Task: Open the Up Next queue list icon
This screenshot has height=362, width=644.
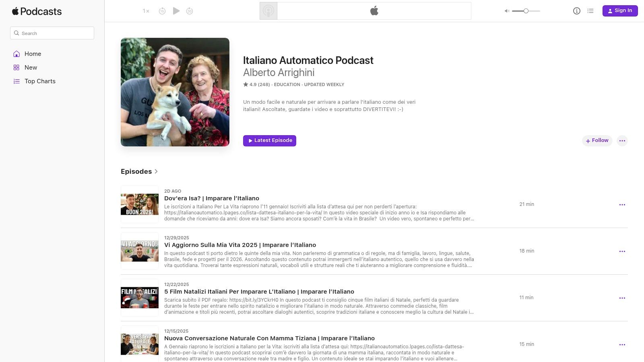Action: pos(590,11)
